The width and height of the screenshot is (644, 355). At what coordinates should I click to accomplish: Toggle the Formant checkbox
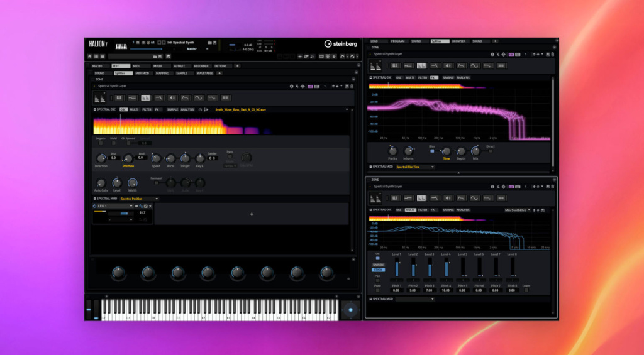coord(157,182)
